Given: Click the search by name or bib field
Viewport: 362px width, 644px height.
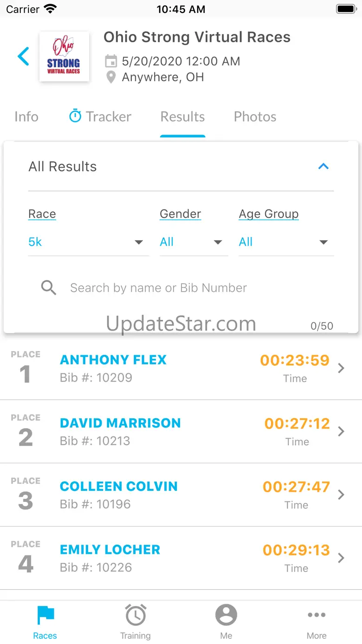Looking at the screenshot, I should (186, 288).
